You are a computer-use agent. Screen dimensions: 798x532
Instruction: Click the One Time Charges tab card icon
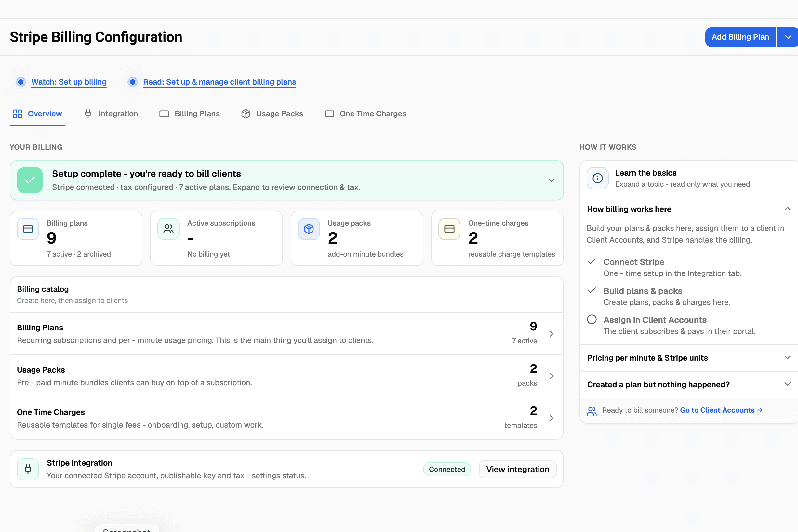[329, 114]
